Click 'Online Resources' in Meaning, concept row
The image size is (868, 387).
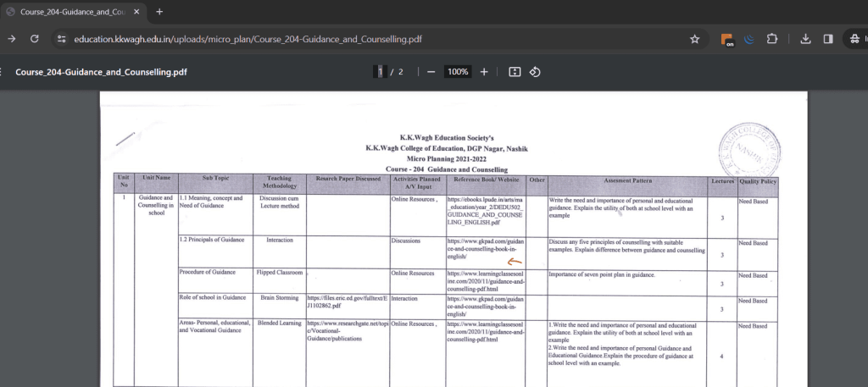[415, 198]
